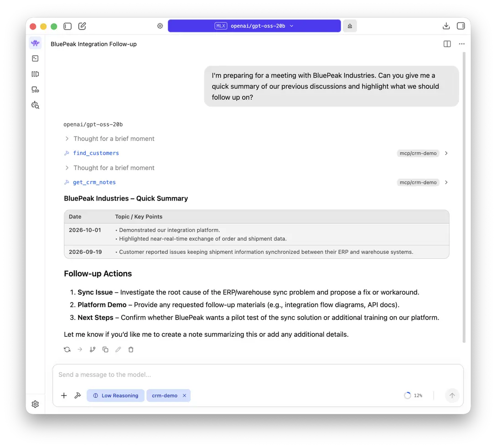Regenerate the assistant response
Image resolution: width=497 pixels, height=448 pixels.
point(67,350)
